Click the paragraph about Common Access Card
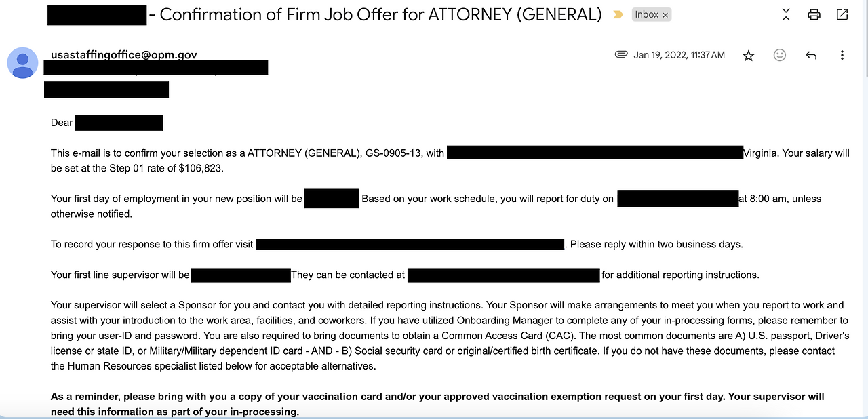The height and width of the screenshot is (419, 868). click(x=449, y=336)
